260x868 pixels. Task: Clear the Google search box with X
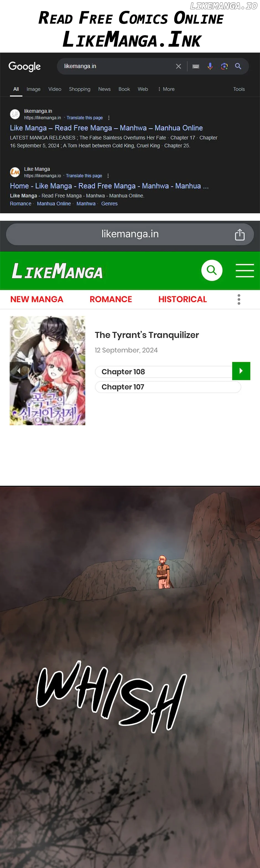click(179, 67)
